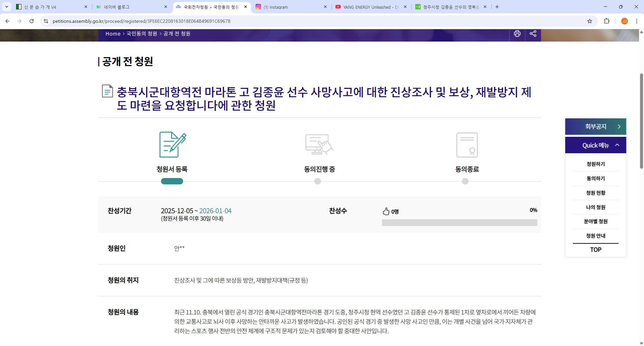Click the TOP button in sidebar

point(595,250)
